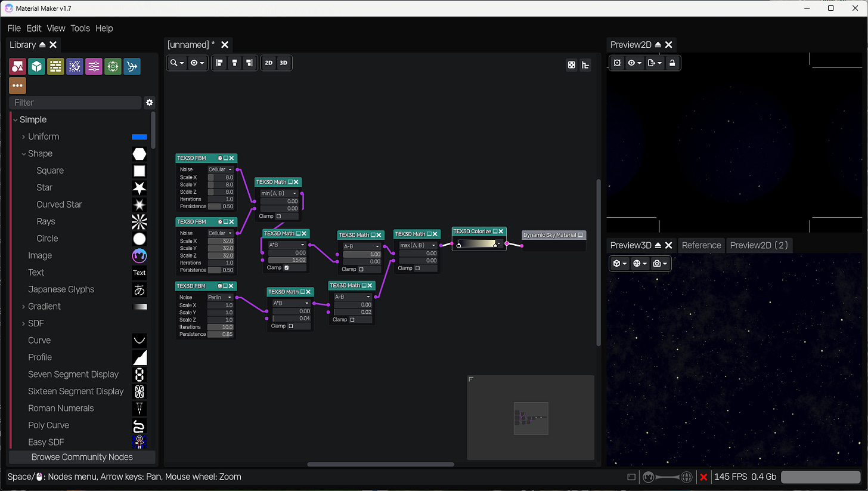Select the magenta sliders filter library category icon
868x491 pixels.
(x=94, y=66)
